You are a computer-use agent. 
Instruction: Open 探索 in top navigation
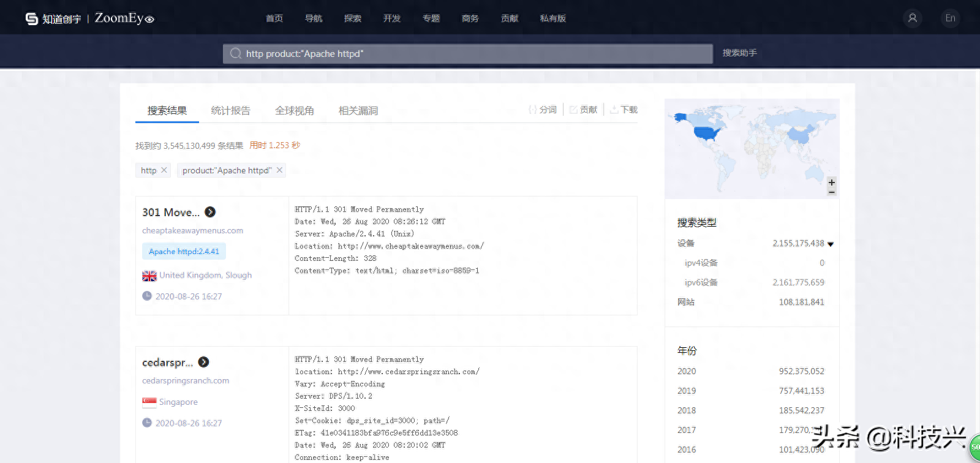[x=353, y=18]
